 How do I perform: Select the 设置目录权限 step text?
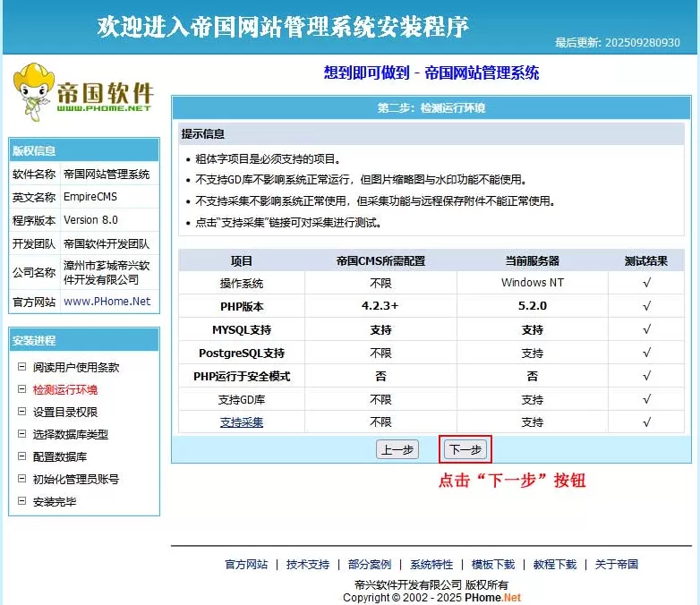[x=65, y=412]
